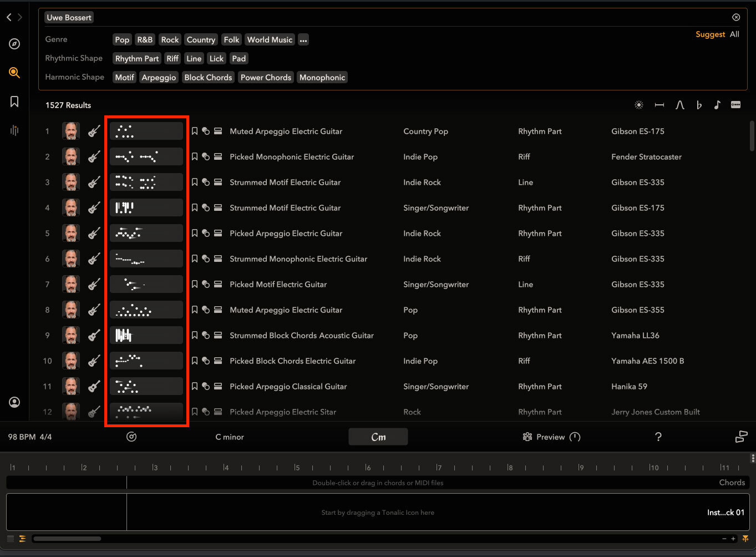Expand more genres with the ellipsis tag
Image resolution: width=756 pixels, height=557 pixels.
(x=303, y=40)
